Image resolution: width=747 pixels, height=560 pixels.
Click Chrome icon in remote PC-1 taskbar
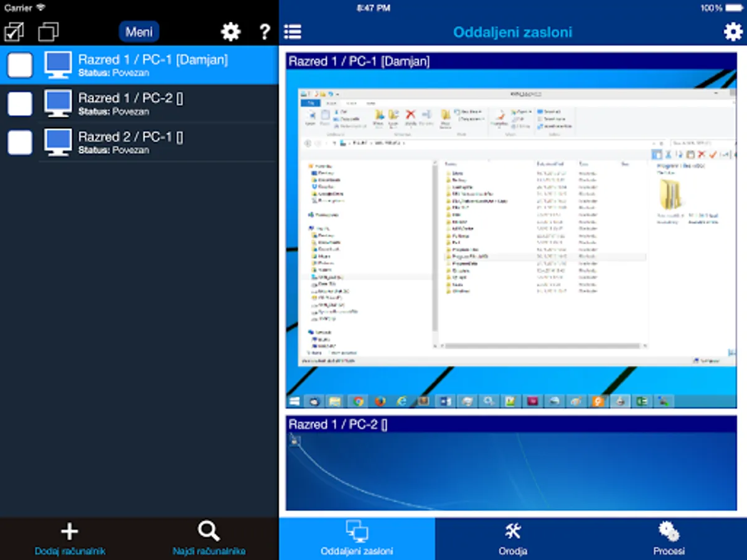(x=357, y=401)
